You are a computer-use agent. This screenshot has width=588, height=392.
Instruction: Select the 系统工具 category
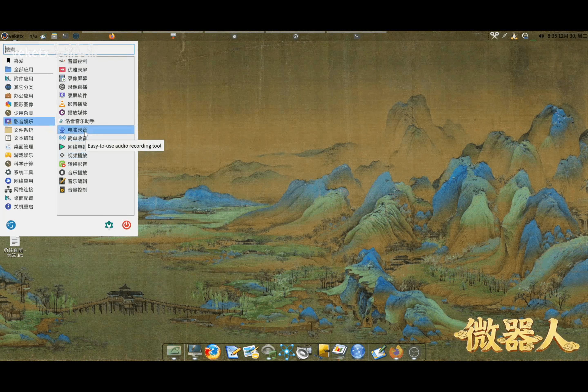click(x=29, y=172)
